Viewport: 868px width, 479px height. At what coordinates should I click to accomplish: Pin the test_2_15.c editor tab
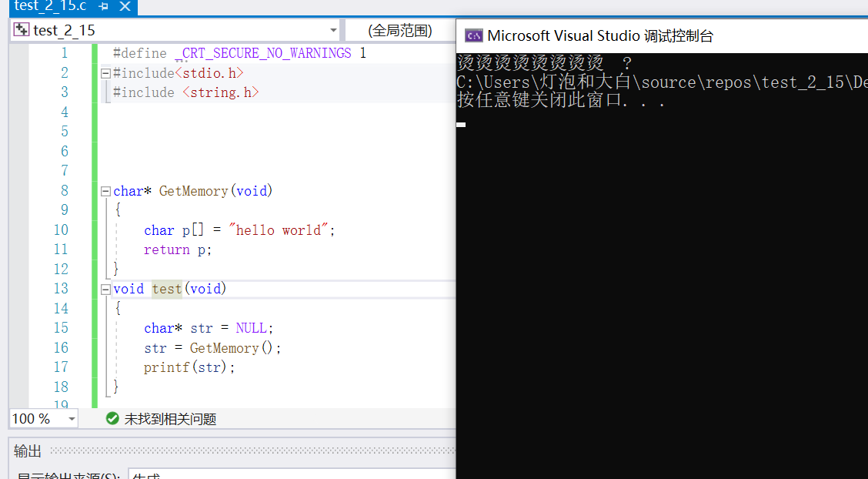[x=104, y=6]
